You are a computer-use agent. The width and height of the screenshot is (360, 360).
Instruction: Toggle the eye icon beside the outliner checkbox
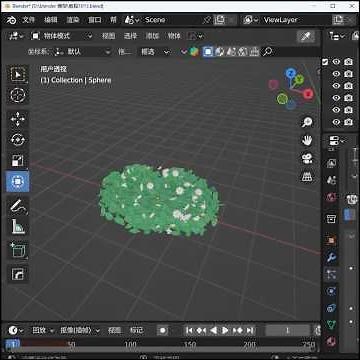click(x=337, y=62)
